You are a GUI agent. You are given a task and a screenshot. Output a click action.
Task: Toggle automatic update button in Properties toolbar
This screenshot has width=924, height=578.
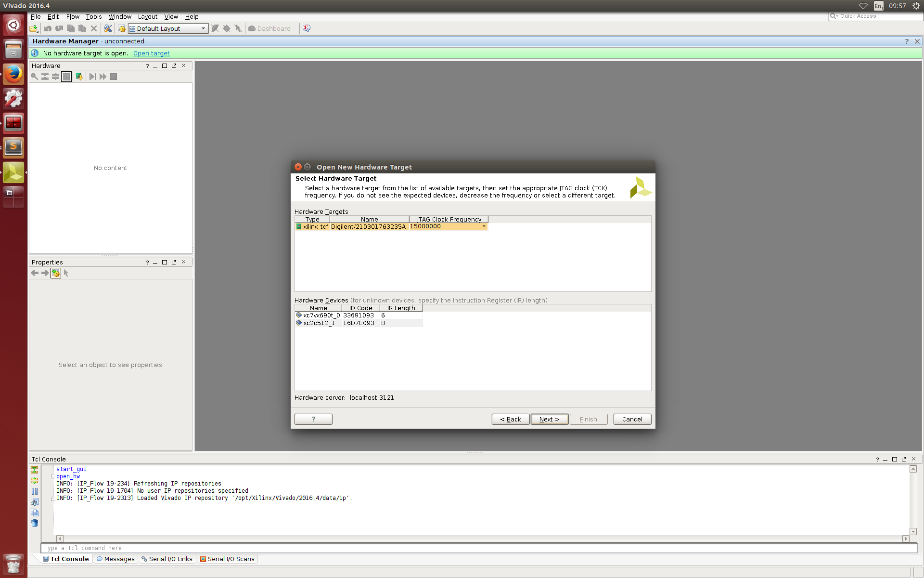pos(56,273)
